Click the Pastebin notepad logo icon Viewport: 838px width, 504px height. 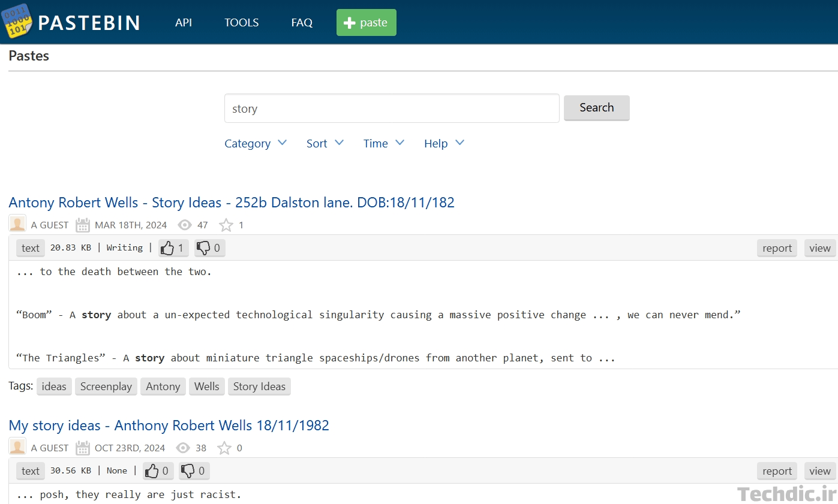[x=16, y=20]
